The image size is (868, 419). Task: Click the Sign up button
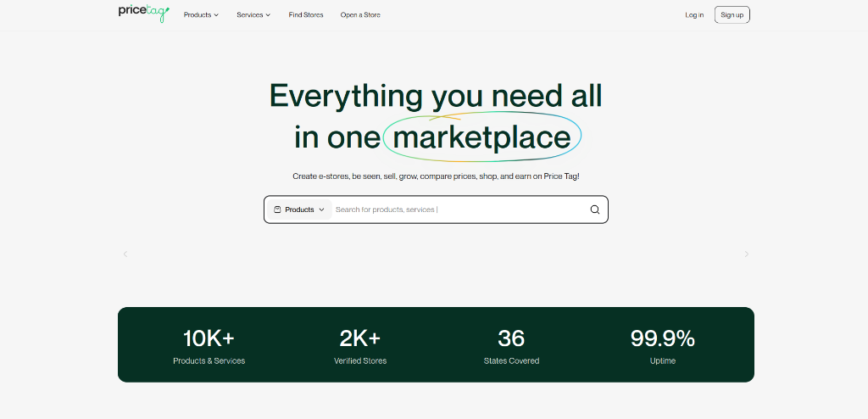(x=732, y=15)
